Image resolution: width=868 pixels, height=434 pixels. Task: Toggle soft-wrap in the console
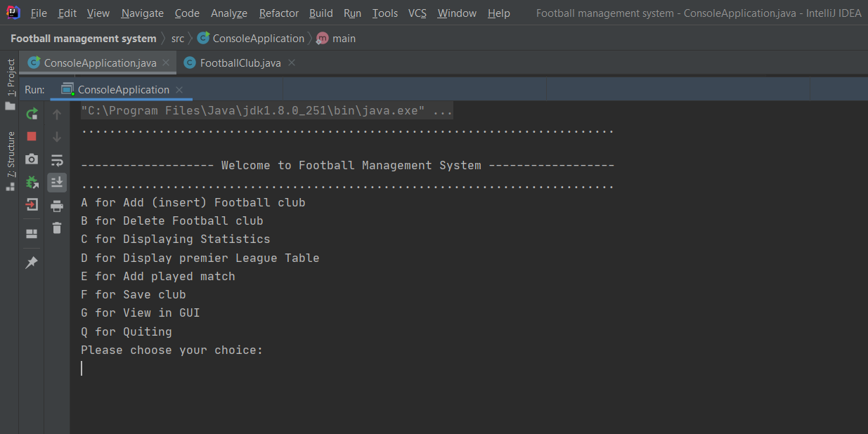(57, 160)
